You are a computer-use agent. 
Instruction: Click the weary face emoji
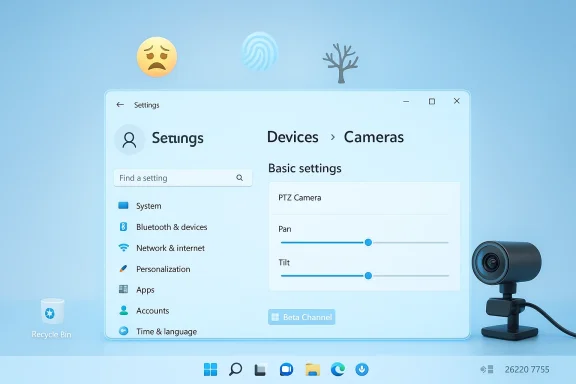[157, 57]
